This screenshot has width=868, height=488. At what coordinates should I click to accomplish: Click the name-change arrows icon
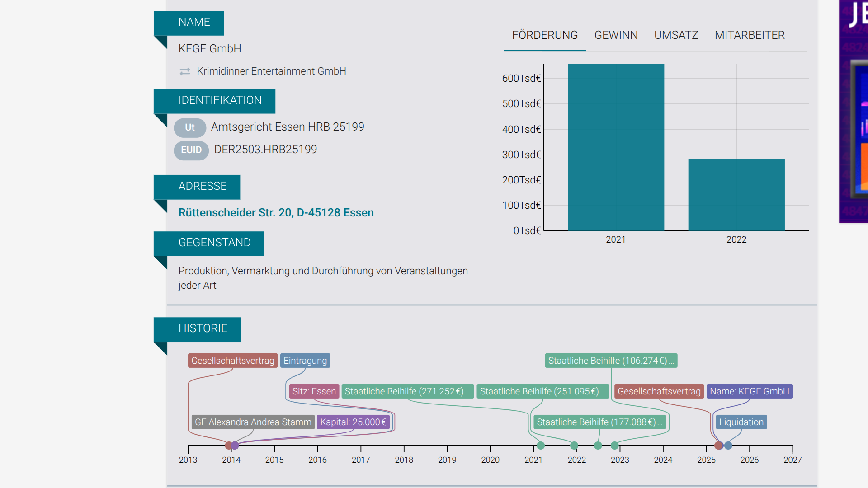click(185, 71)
